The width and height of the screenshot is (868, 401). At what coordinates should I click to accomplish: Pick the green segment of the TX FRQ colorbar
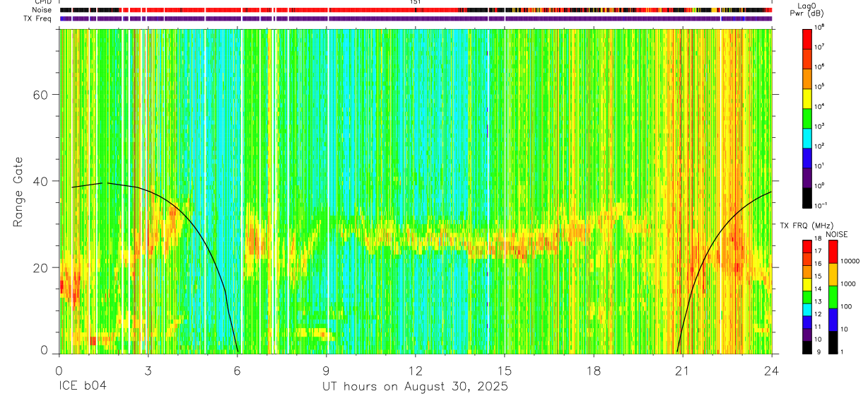[x=807, y=297]
